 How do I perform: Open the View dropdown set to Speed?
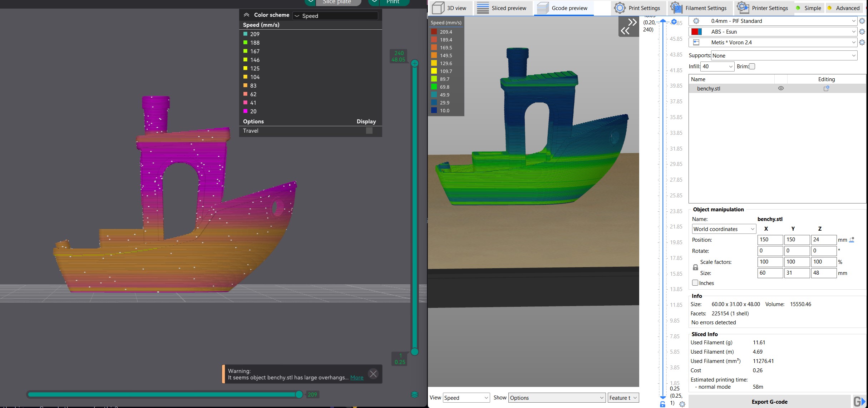(466, 398)
